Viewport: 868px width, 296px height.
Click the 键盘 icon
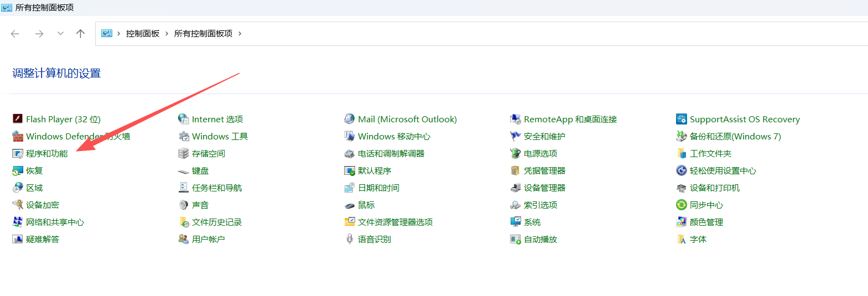(x=184, y=171)
